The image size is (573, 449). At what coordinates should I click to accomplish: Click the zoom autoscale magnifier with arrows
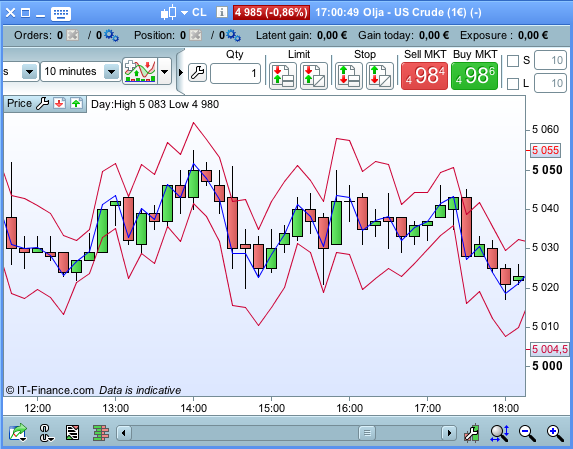coord(500,433)
